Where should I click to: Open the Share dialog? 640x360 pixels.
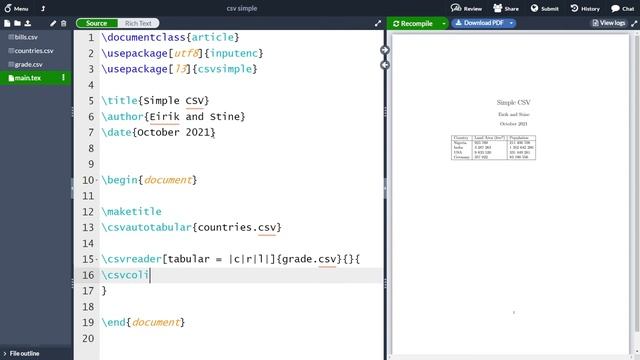pos(506,8)
